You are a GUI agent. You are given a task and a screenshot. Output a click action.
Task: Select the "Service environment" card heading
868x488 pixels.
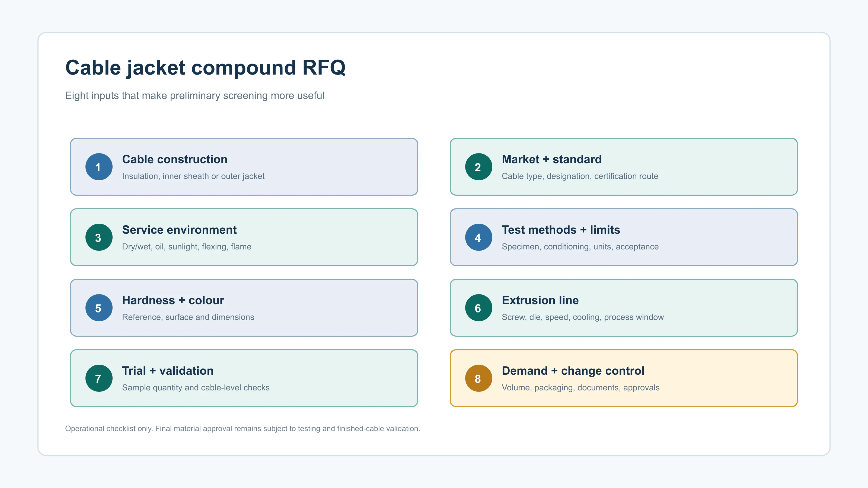coord(179,229)
